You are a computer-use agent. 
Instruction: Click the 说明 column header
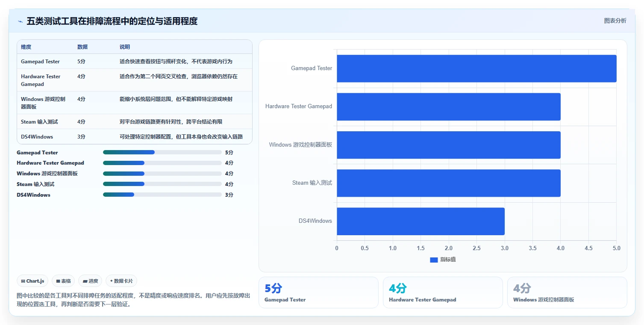coord(125,47)
